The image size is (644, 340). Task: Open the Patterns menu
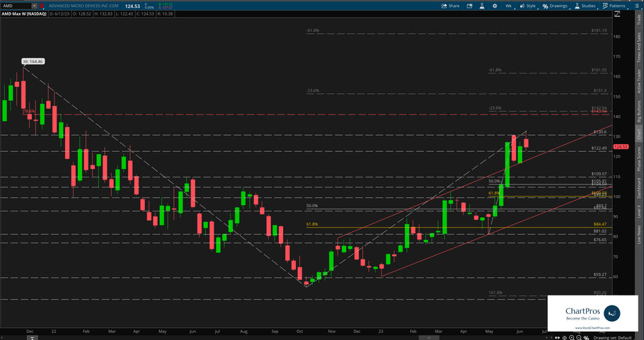(614, 6)
